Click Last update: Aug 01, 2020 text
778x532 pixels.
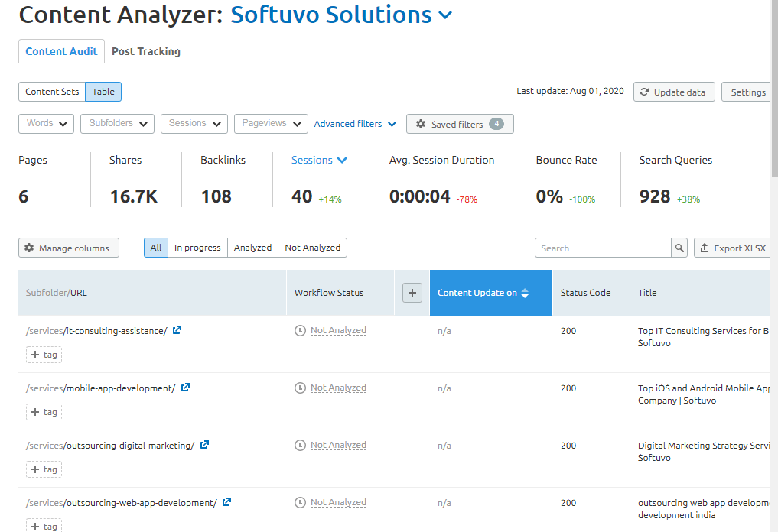pos(570,91)
